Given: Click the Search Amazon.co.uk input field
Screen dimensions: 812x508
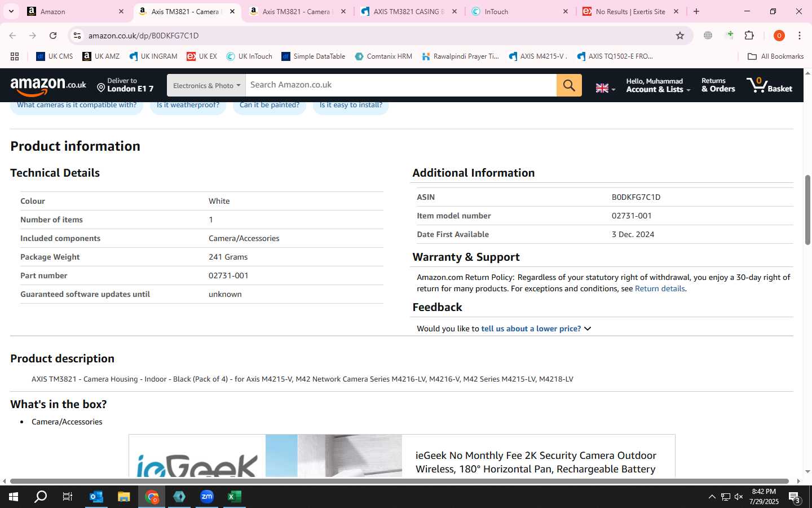Looking at the screenshot, I should [401, 85].
